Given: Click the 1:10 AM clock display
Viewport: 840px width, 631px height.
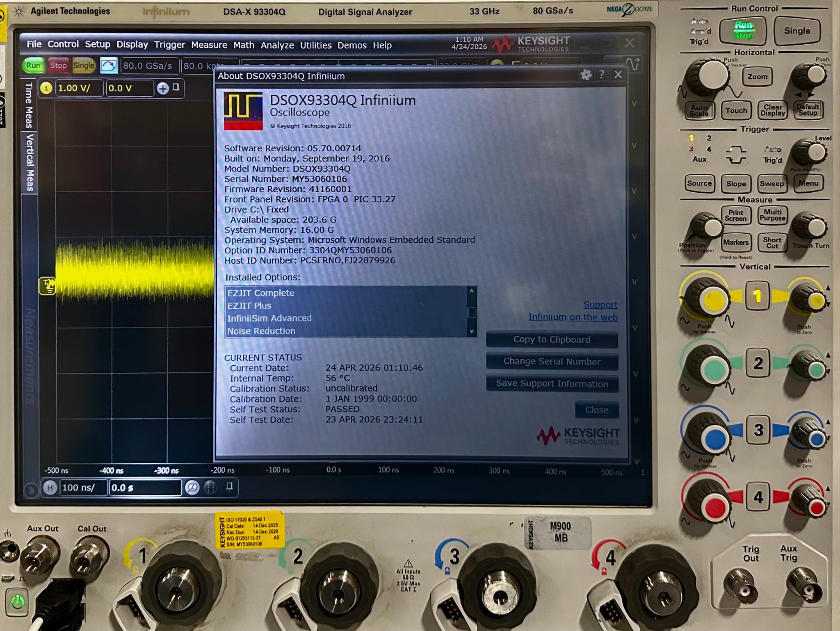Looking at the screenshot, I should click(469, 39).
